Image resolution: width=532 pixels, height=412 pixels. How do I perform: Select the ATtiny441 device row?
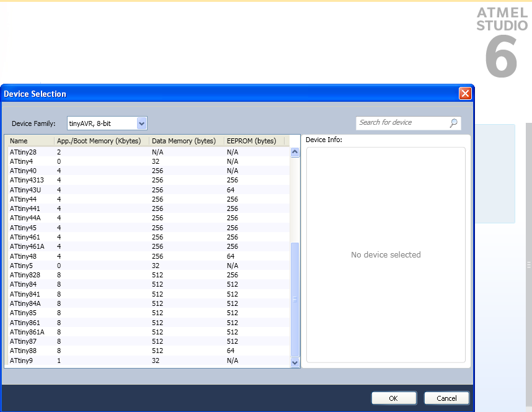coord(149,208)
